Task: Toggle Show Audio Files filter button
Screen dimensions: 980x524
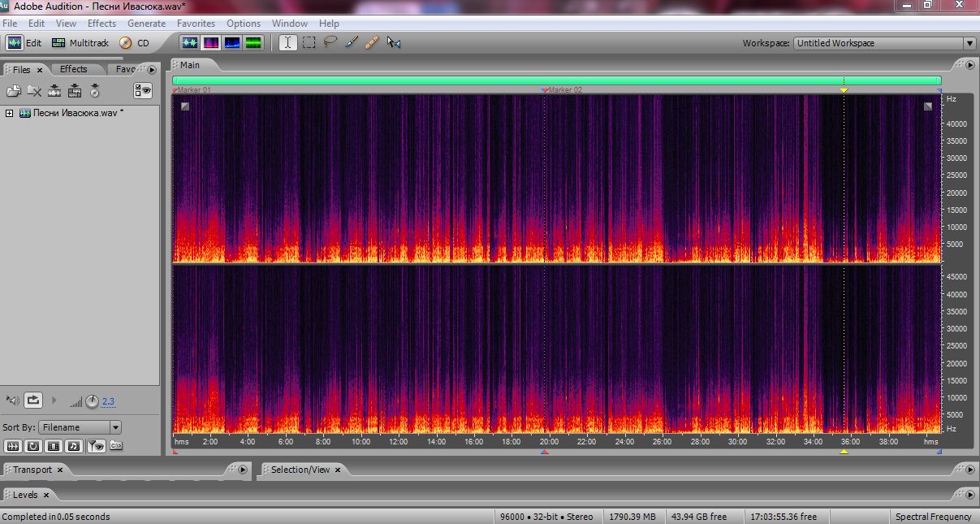Action: [13, 445]
